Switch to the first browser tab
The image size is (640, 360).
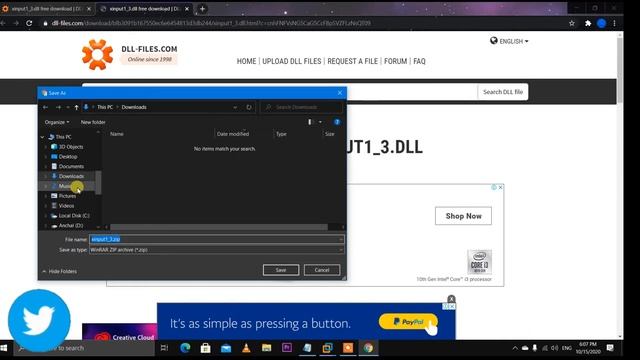pyautogui.click(x=47, y=9)
